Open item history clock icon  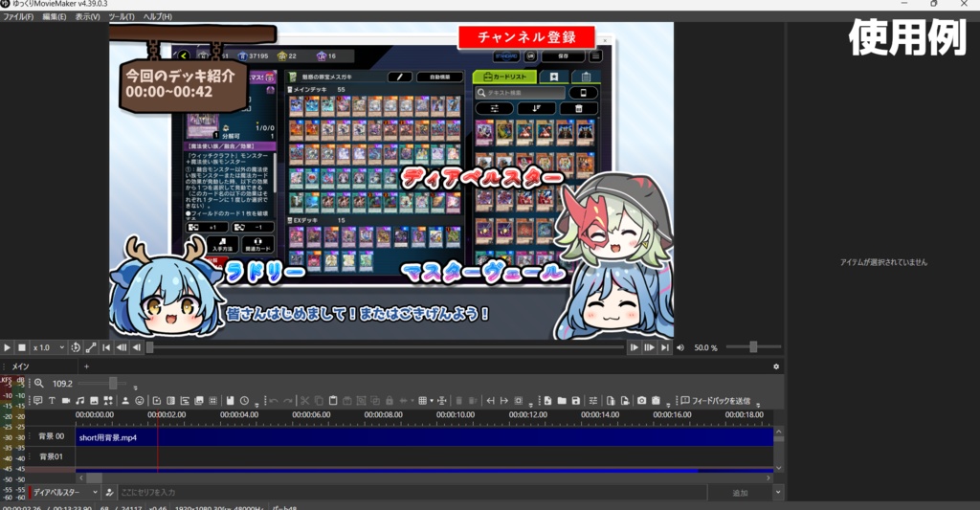(x=244, y=401)
